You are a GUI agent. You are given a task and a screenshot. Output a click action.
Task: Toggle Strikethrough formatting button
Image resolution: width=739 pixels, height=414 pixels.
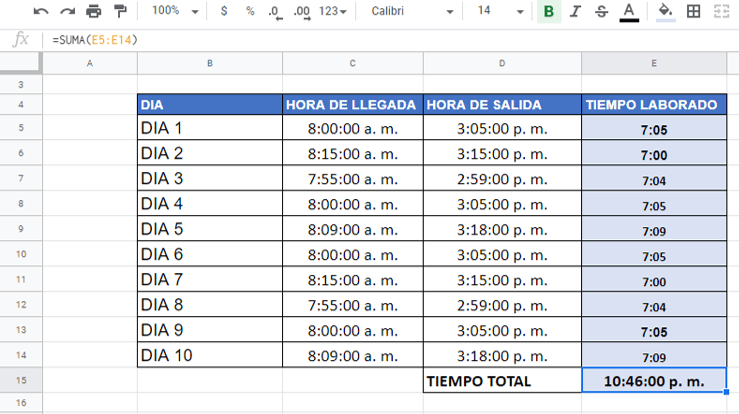[601, 11]
